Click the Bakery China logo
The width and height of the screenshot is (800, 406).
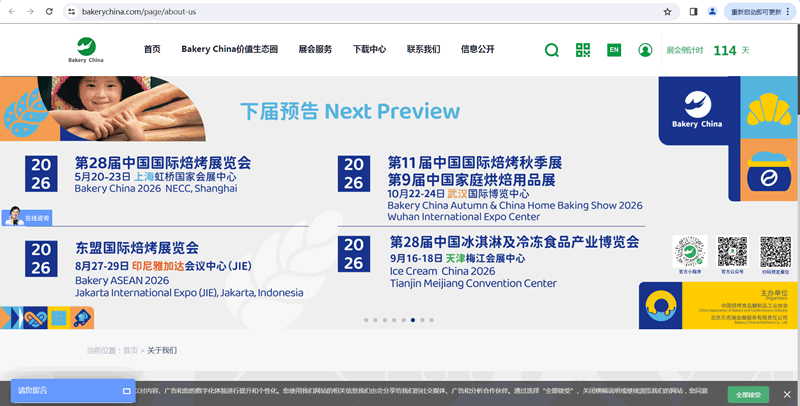click(88, 49)
